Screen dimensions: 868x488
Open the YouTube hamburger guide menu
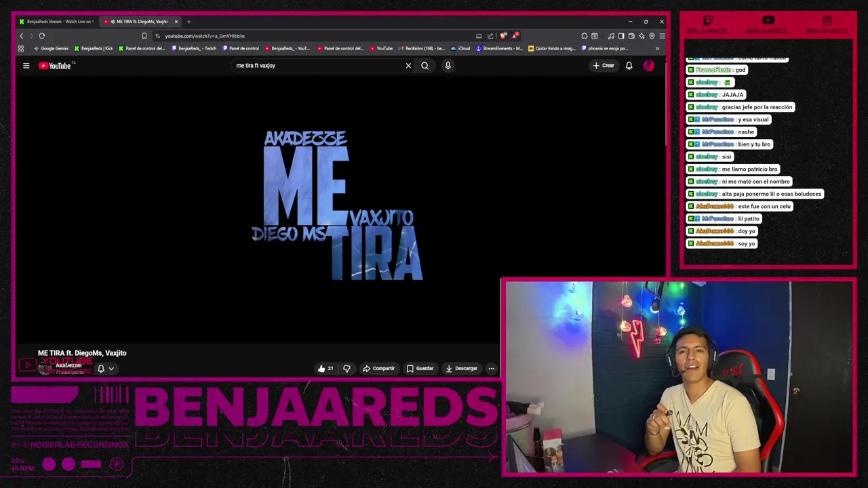click(x=26, y=66)
